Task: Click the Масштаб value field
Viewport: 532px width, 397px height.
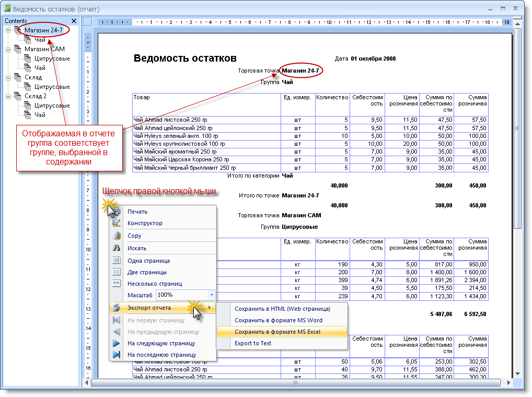Action: click(182, 295)
